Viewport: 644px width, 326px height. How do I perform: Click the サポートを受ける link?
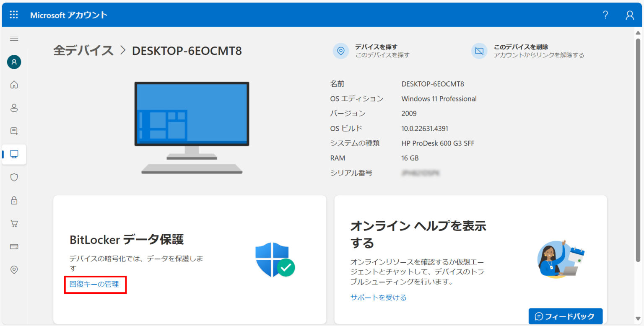tap(378, 298)
